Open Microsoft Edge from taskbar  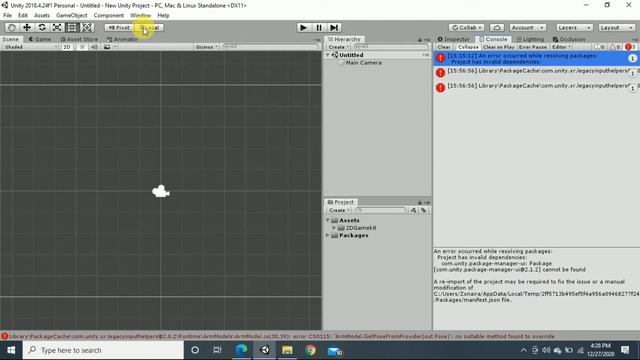(242, 350)
